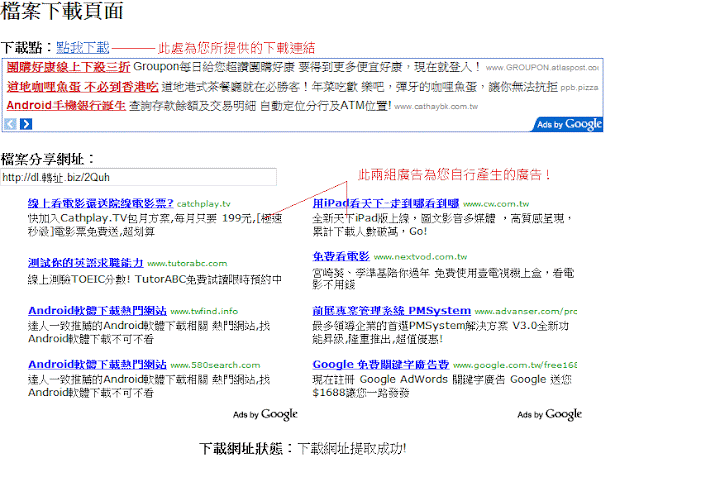Click the www.GROUPON.atlaspost URL text
This screenshot has width=720, height=482.
542,68
